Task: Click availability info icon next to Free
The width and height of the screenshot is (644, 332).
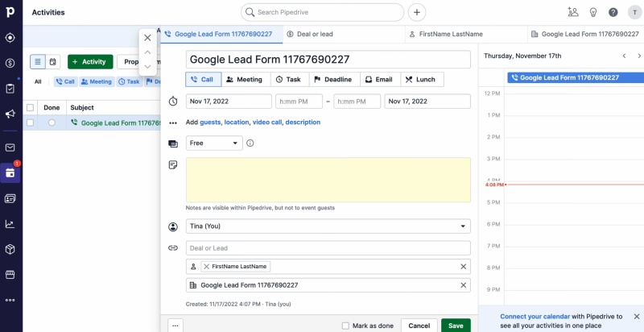Action: click(x=250, y=143)
